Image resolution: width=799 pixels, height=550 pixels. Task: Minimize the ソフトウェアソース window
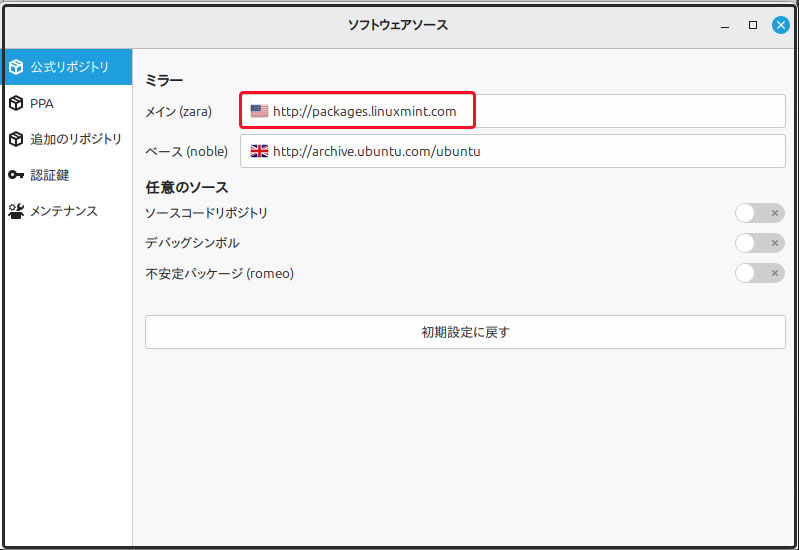click(x=725, y=25)
